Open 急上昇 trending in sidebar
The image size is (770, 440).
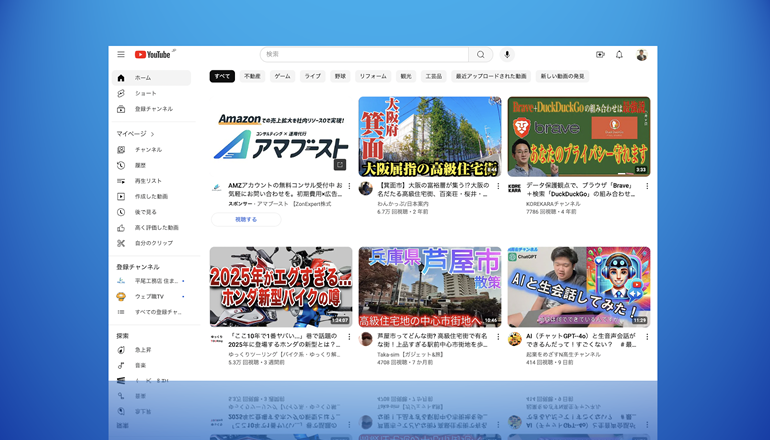[x=151, y=350]
